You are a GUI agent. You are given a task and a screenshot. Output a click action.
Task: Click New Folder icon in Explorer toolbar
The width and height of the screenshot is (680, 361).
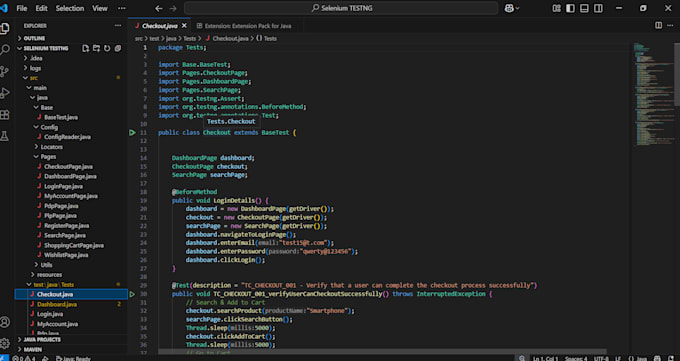coord(96,48)
